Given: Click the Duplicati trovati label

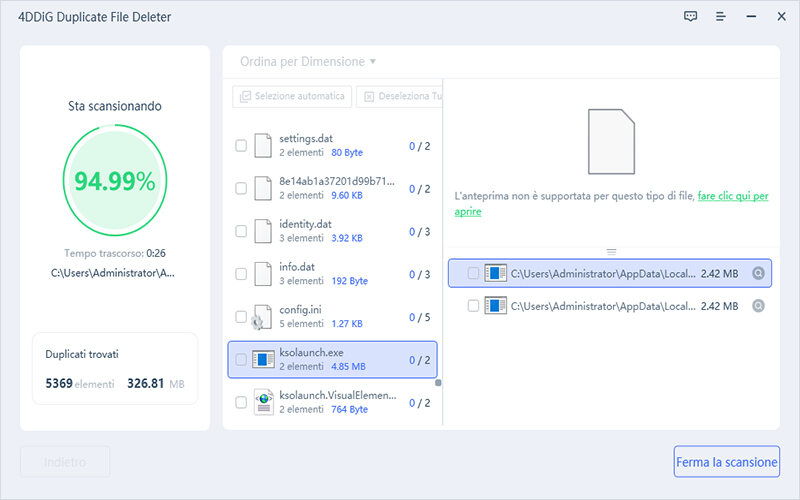Looking at the screenshot, I should coord(82,354).
